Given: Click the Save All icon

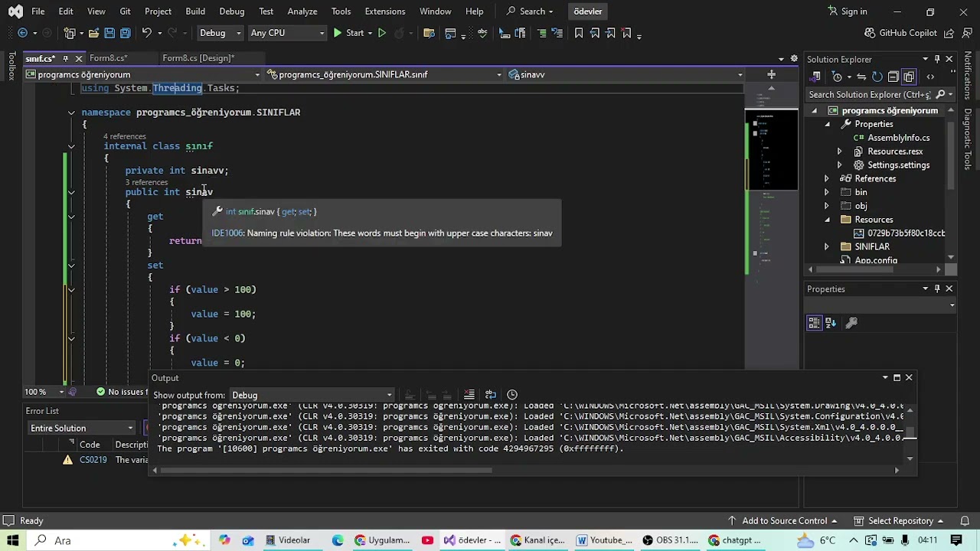Looking at the screenshot, I should (126, 33).
